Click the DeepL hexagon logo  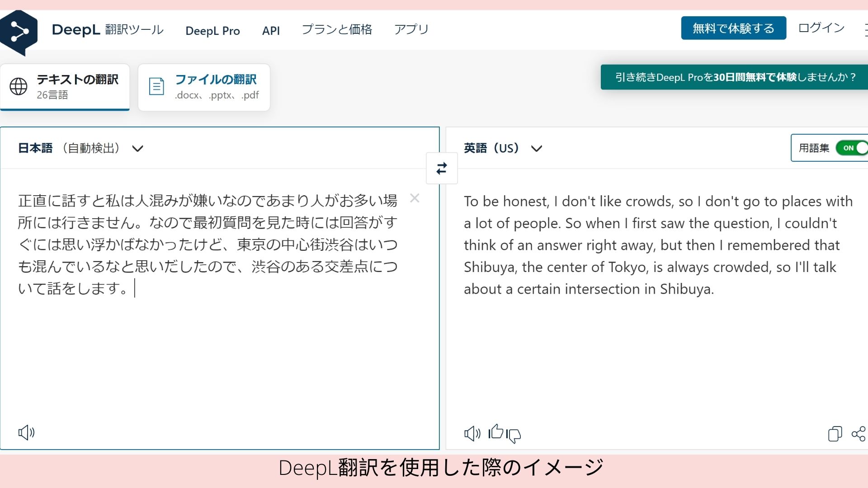point(19,33)
